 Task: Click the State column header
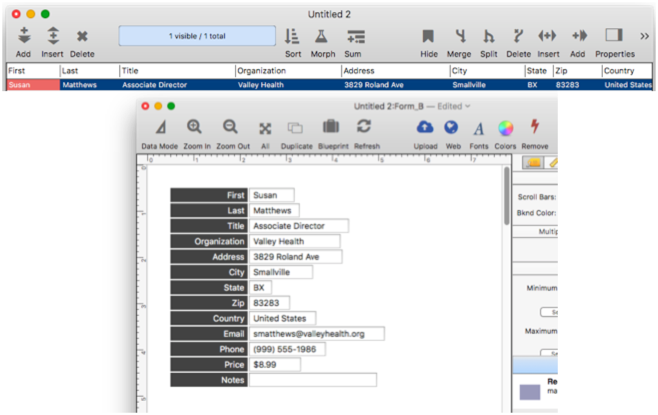tap(539, 71)
